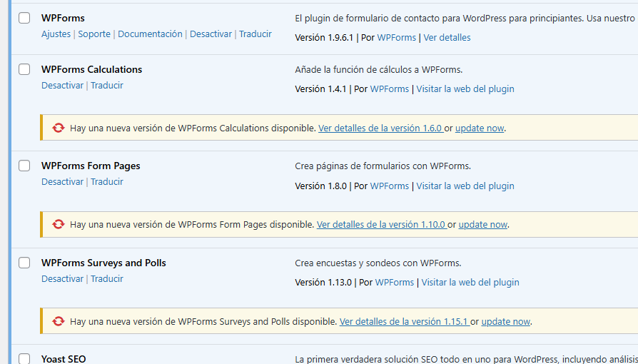Click Traducir under WPForms Form Pages
The image size is (638, 364).
click(106, 181)
